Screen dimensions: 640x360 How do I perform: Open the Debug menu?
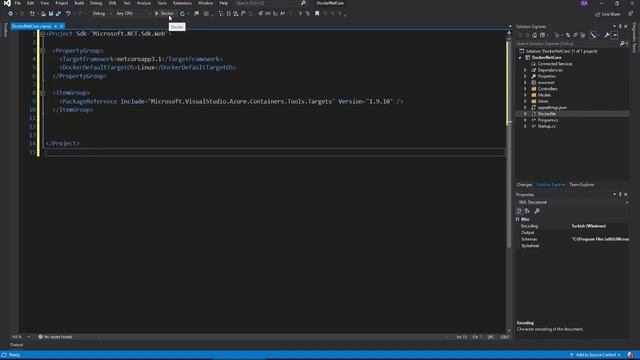click(96, 3)
